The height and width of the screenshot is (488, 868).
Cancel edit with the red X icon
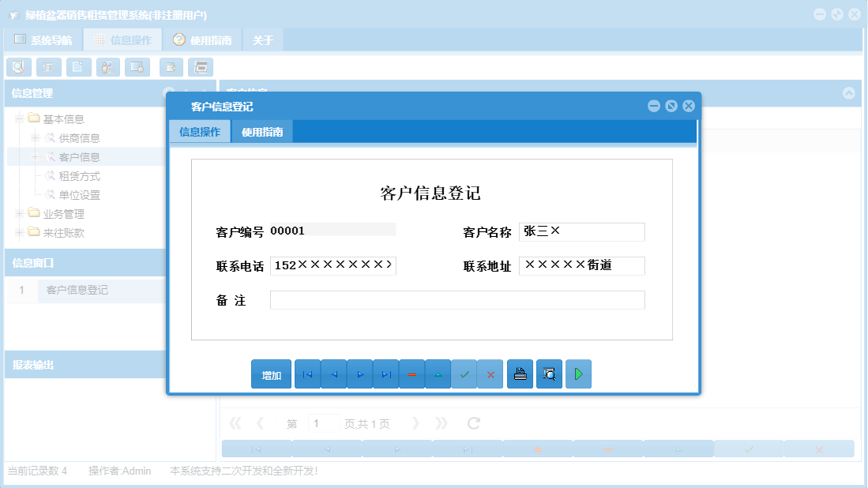(490, 374)
